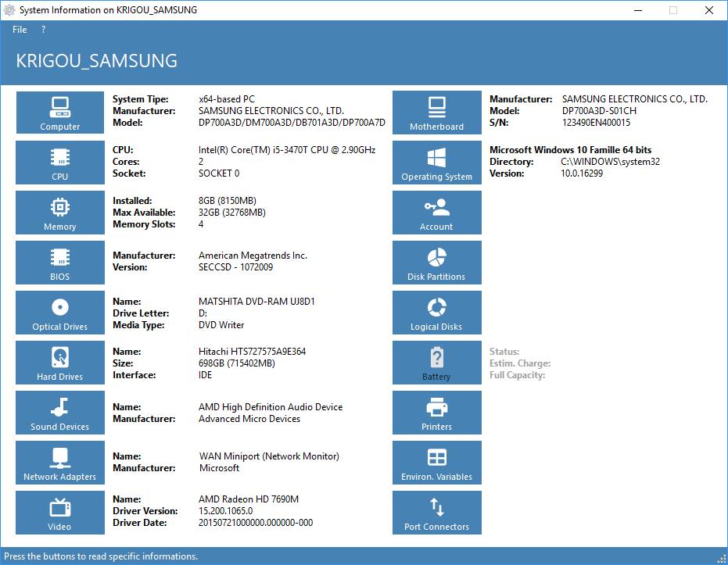Open the Printers tile

click(437, 413)
